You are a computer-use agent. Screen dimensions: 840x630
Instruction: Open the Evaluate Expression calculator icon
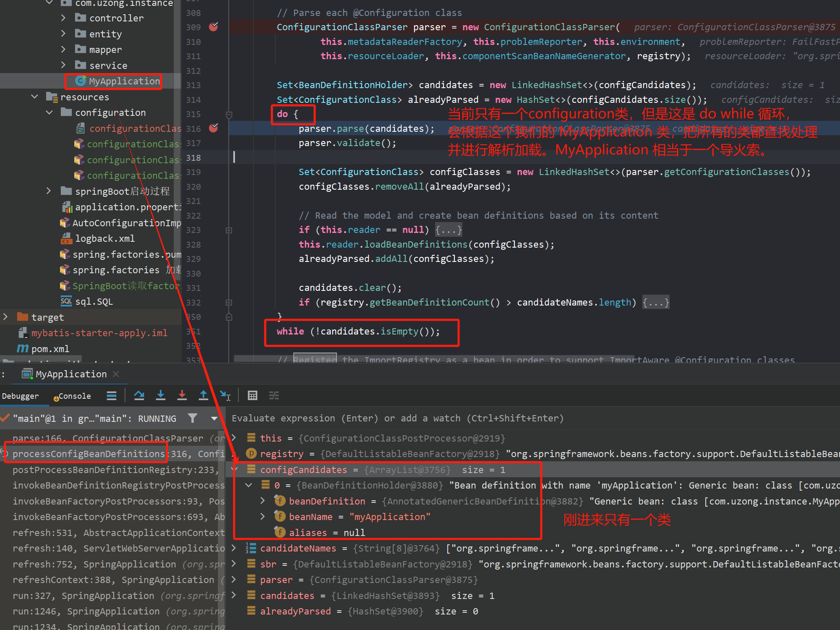[252, 395]
